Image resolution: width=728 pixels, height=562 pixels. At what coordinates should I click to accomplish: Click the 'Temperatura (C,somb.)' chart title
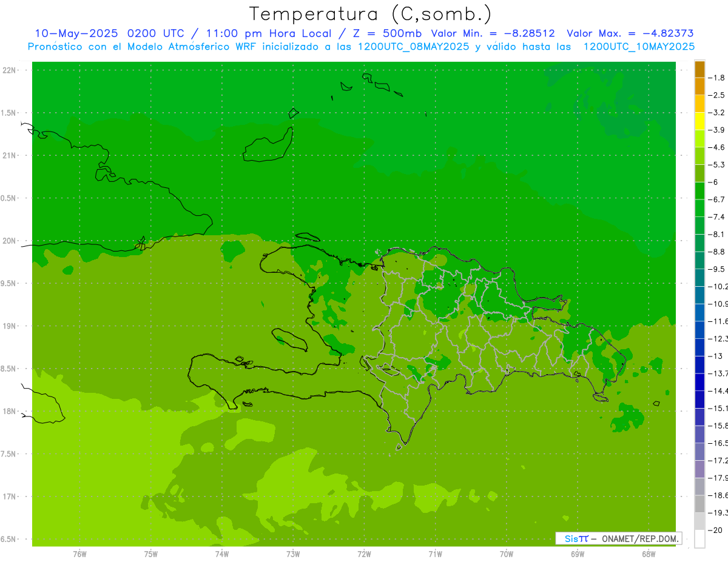tap(371, 14)
